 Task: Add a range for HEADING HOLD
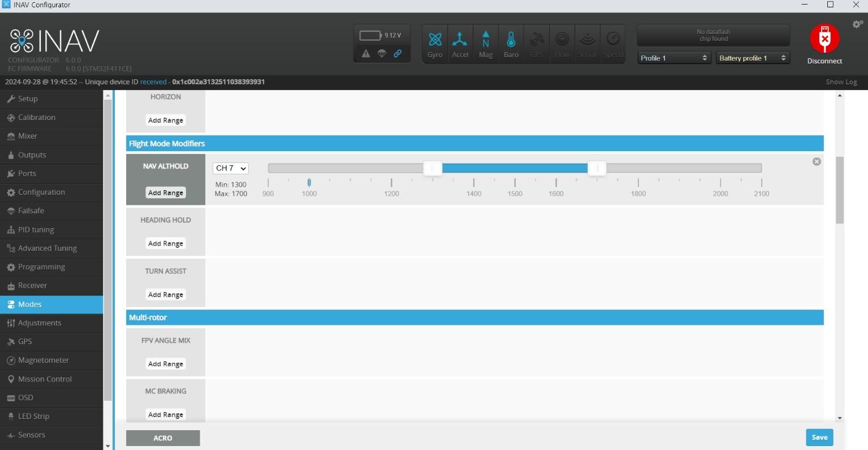(165, 243)
